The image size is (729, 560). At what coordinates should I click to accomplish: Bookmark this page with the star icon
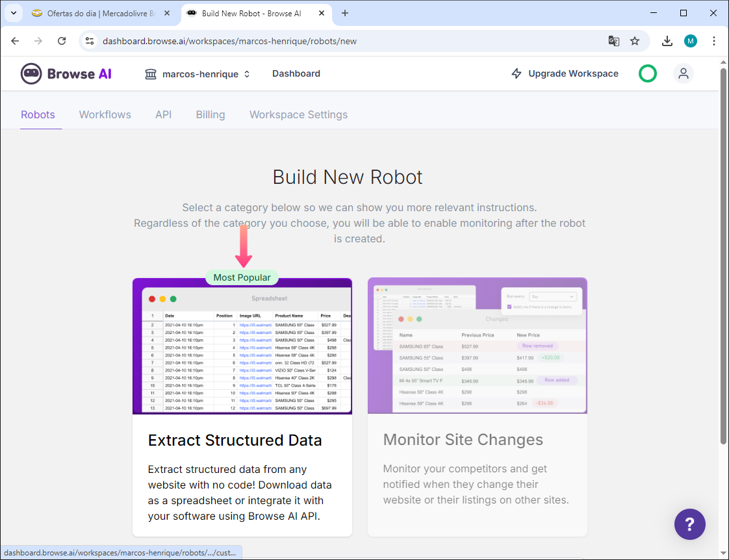click(x=635, y=41)
